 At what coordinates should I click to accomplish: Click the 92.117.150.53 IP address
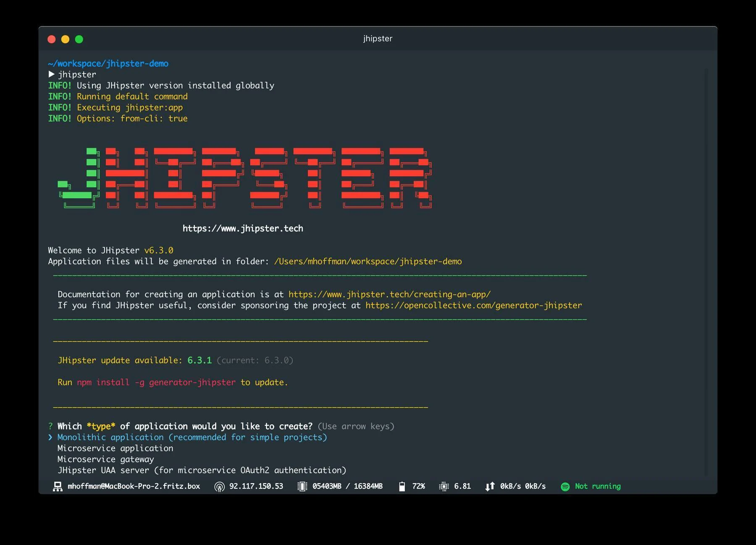pyautogui.click(x=256, y=486)
